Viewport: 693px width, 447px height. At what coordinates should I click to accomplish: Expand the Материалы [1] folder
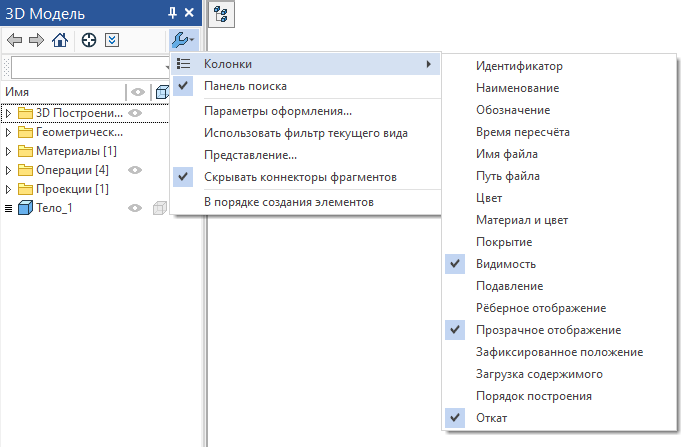pyautogui.click(x=9, y=151)
